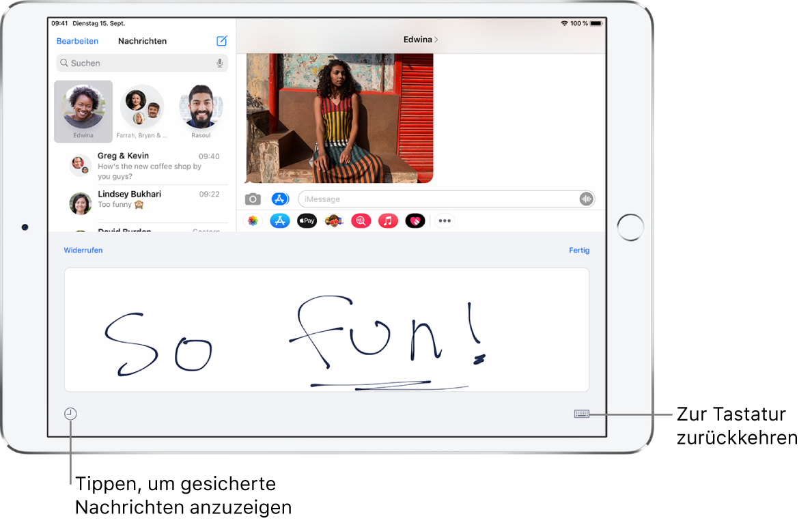Screen dimensions: 812x525
Task: Tap the audio record icon in iMessage field
Action: tap(586, 199)
